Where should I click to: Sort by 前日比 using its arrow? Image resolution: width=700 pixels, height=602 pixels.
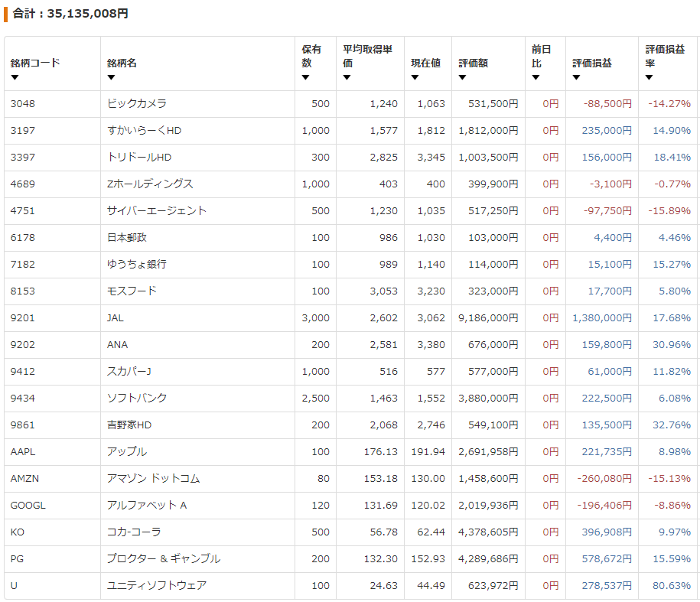[x=536, y=77]
